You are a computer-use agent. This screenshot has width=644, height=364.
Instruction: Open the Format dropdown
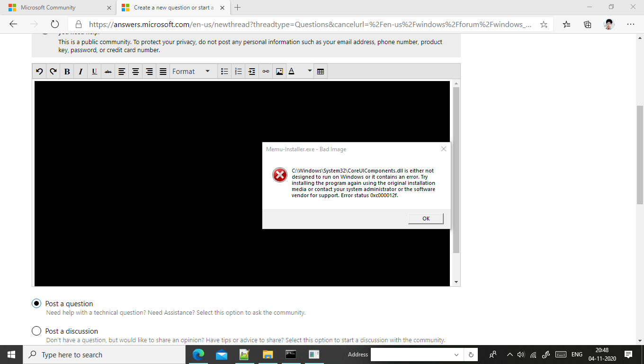(191, 72)
